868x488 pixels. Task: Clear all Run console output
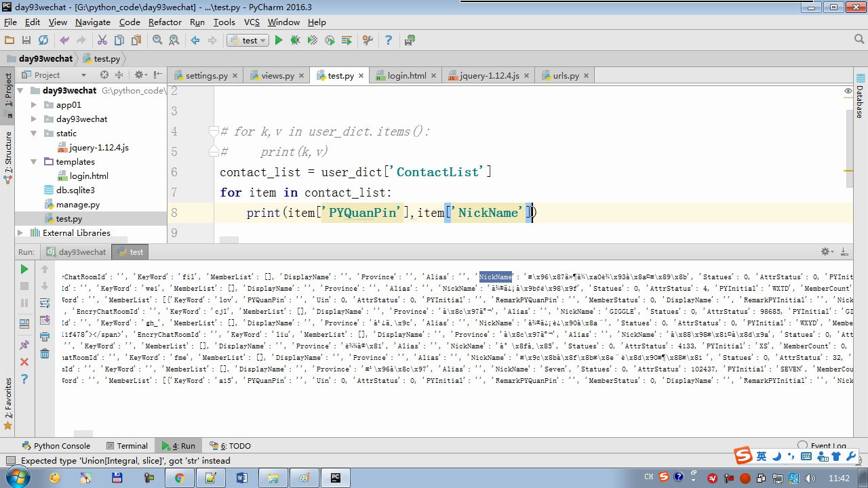pyautogui.click(x=45, y=354)
